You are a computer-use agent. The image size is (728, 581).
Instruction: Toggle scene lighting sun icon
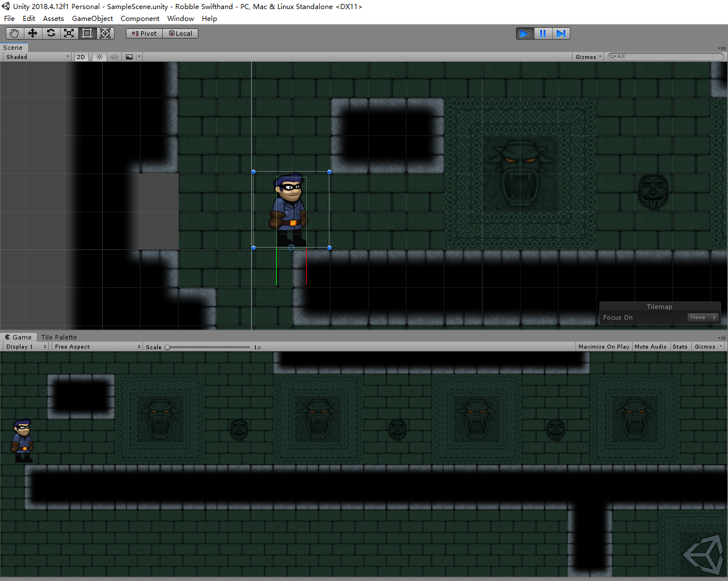[99, 57]
